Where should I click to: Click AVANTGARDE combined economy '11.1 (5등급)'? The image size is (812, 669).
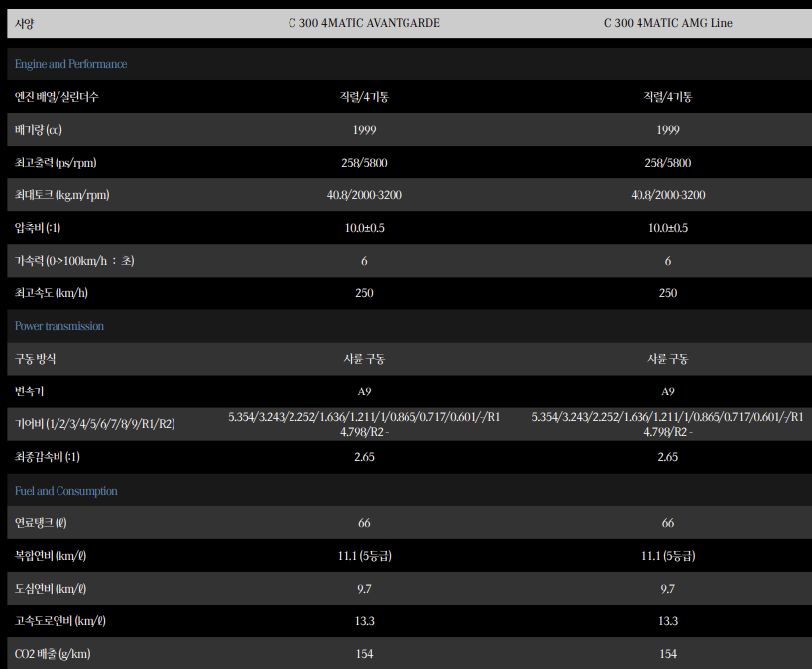365,556
